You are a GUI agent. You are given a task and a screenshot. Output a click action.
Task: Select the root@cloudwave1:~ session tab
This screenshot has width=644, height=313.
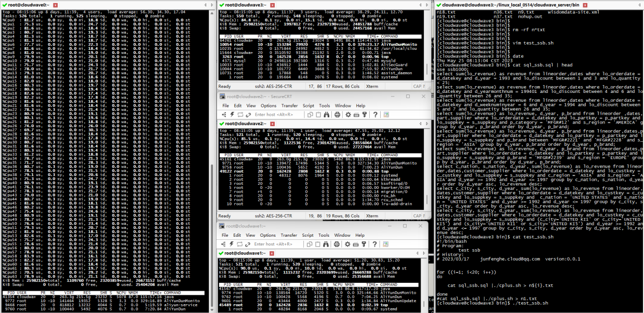click(245, 253)
